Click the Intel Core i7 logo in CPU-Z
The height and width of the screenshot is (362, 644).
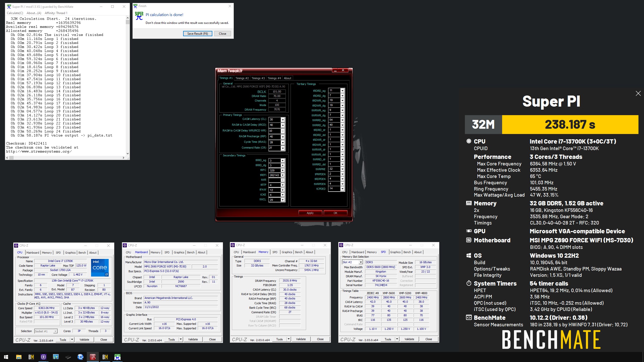coord(100,267)
